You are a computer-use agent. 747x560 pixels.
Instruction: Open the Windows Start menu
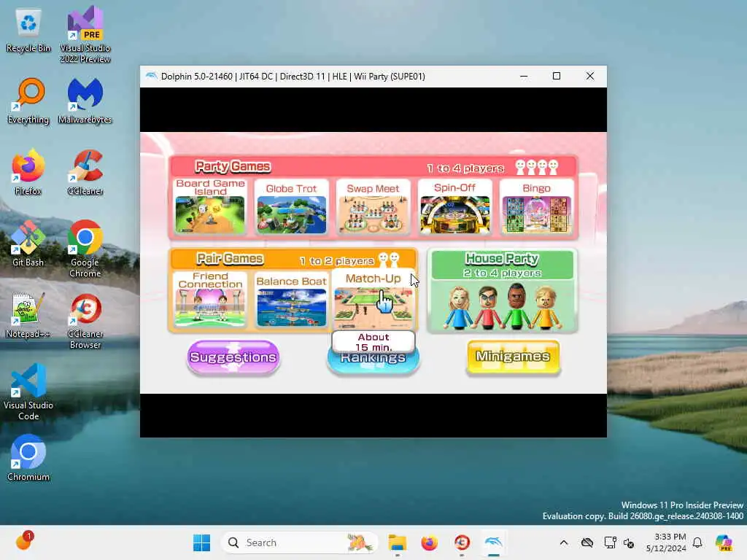point(201,542)
